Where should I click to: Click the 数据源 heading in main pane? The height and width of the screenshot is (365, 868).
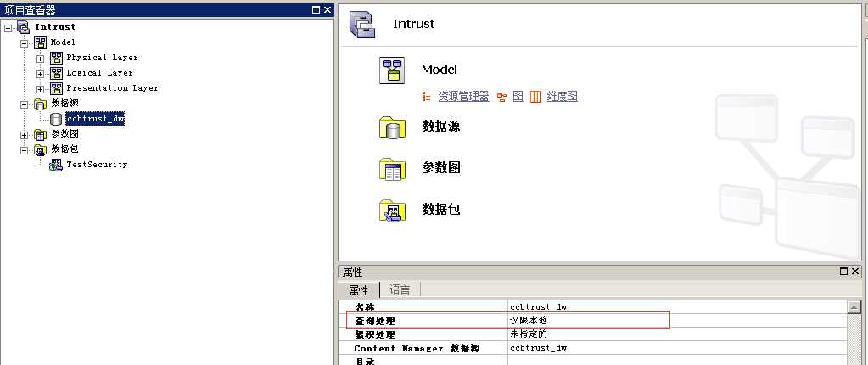pyautogui.click(x=441, y=126)
